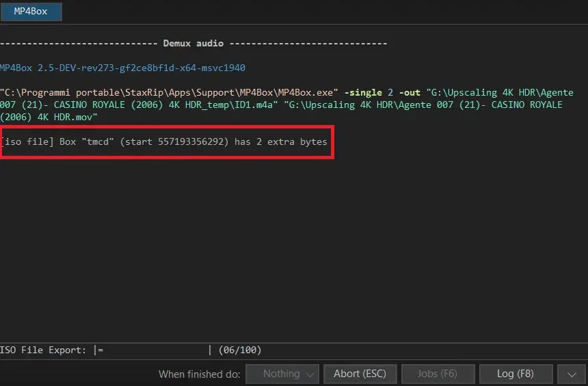This screenshot has height=386, width=588.
Task: Click the '-single 2 -out' command arguments
Action: [x=382, y=92]
